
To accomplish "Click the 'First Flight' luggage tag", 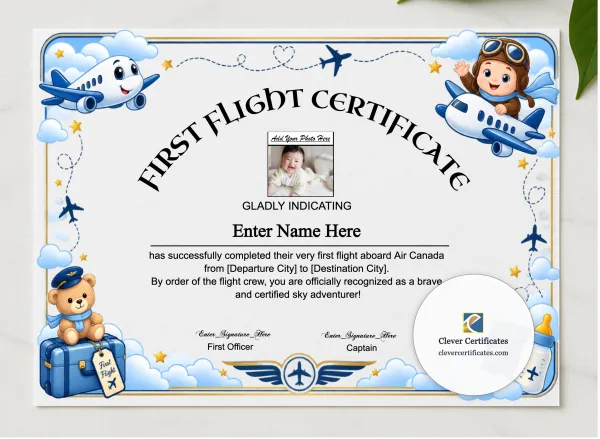I will tap(108, 372).
